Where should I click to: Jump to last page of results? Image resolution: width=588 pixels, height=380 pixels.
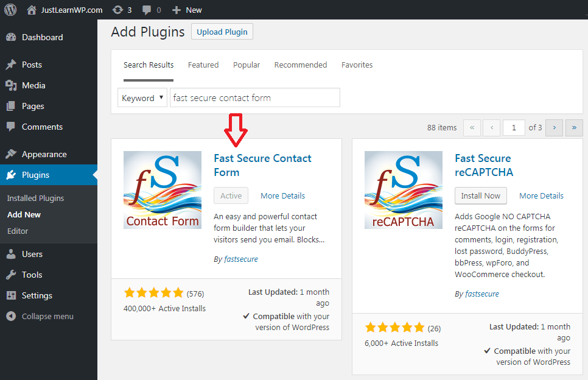(574, 127)
